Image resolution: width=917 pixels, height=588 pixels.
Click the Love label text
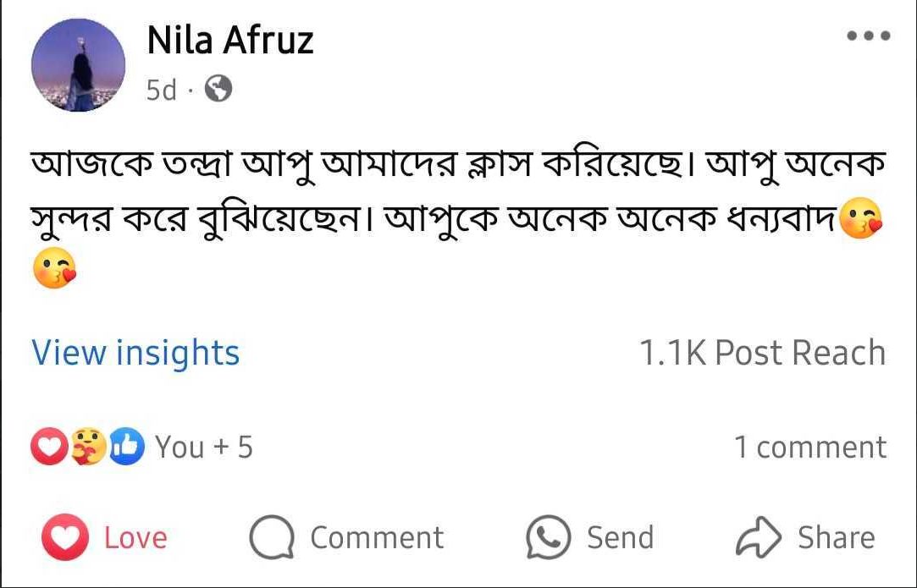pyautogui.click(x=135, y=538)
